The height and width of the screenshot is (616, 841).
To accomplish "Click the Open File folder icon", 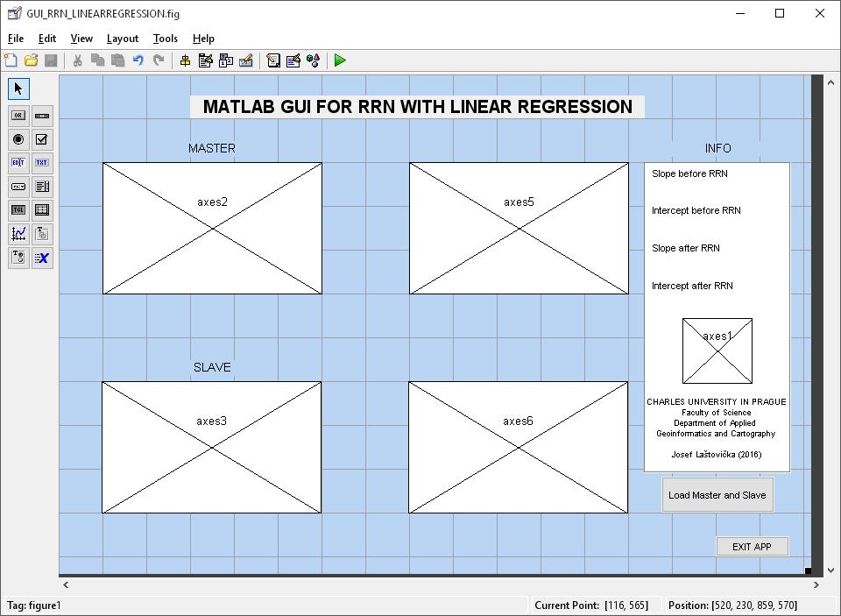I will pos(31,60).
